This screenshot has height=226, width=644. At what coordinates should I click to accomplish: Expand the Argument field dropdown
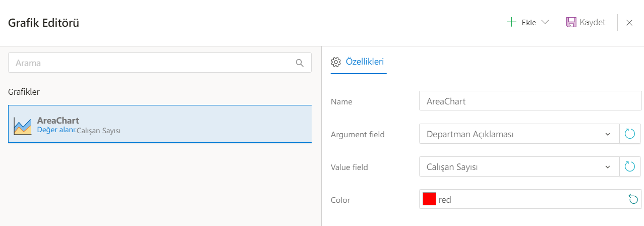click(607, 134)
